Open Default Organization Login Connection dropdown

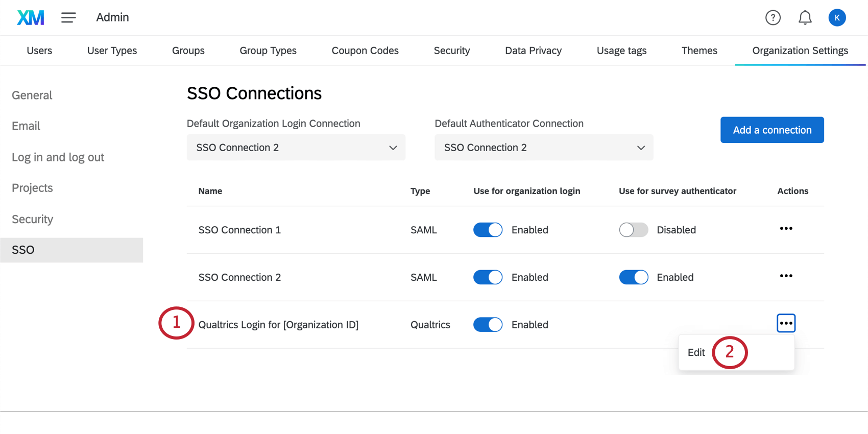tap(296, 148)
